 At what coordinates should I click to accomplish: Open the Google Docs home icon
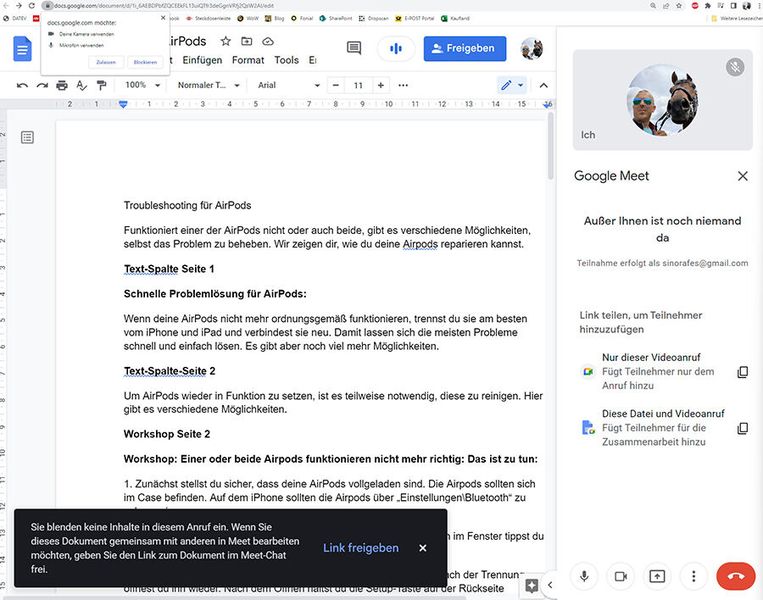point(22,49)
